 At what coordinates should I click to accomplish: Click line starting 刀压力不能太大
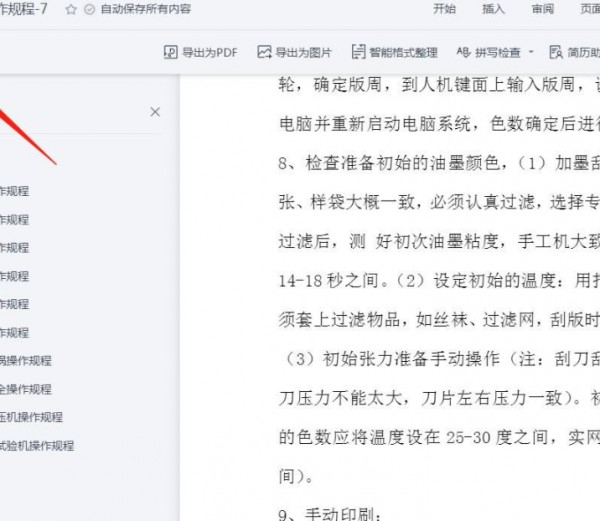click(x=439, y=398)
